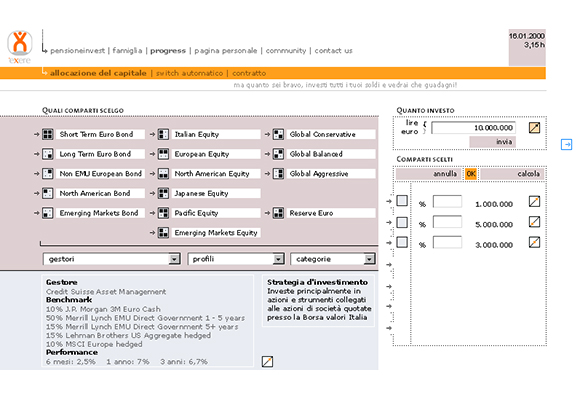The height and width of the screenshot is (398, 580).
Task: Click the Global Balanced fund icon
Action: coord(278,154)
